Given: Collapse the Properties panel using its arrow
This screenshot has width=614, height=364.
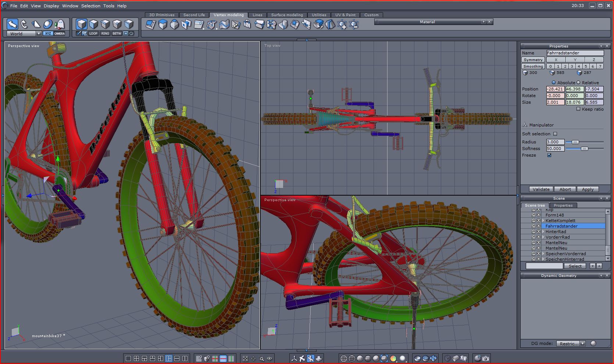Looking at the screenshot, I should click(601, 46).
